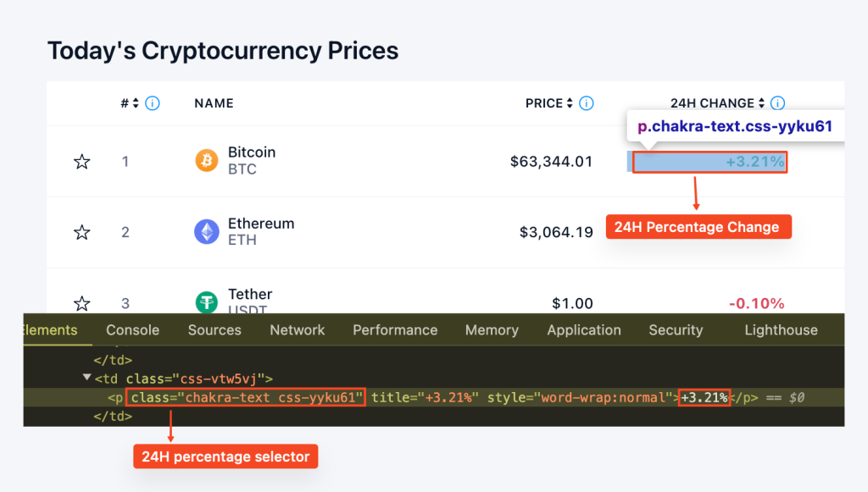Screen dimensions: 868x492
Task: Star Bitcoin as a favorite
Action: (x=82, y=162)
